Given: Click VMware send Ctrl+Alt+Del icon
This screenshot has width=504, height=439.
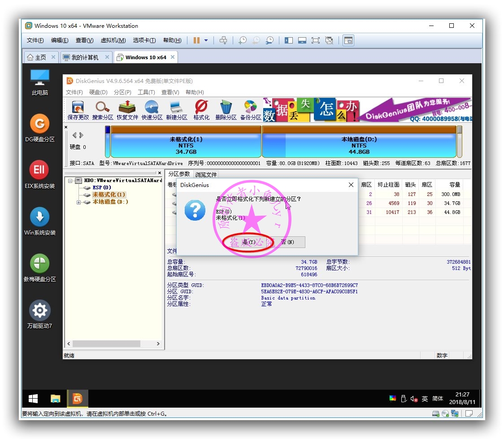Looking at the screenshot, I should (223, 40).
